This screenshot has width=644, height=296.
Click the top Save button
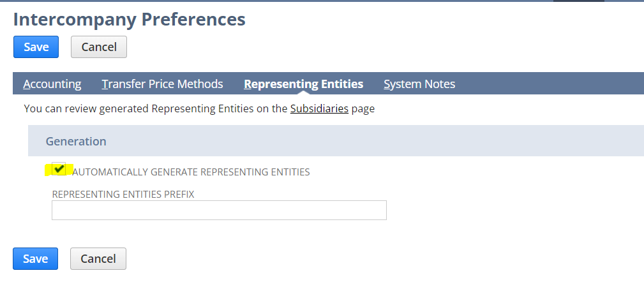click(x=36, y=47)
